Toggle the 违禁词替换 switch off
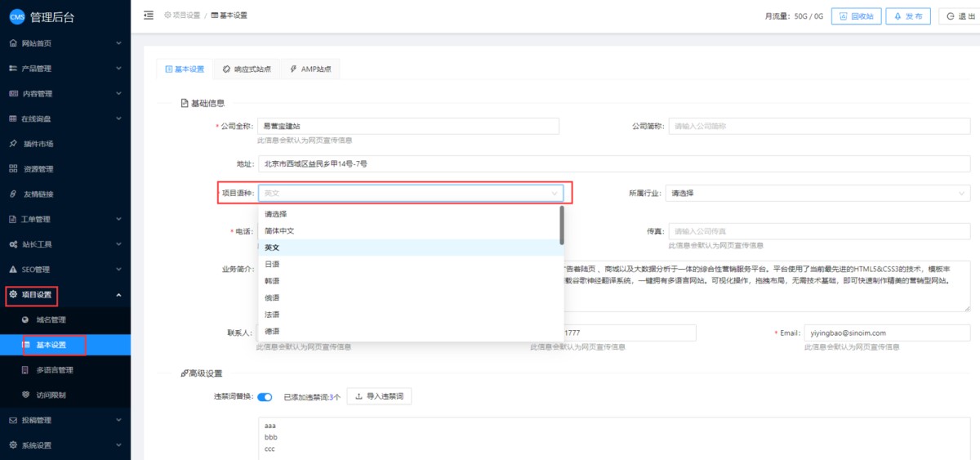Screen dimensions: 980x460 (265, 397)
